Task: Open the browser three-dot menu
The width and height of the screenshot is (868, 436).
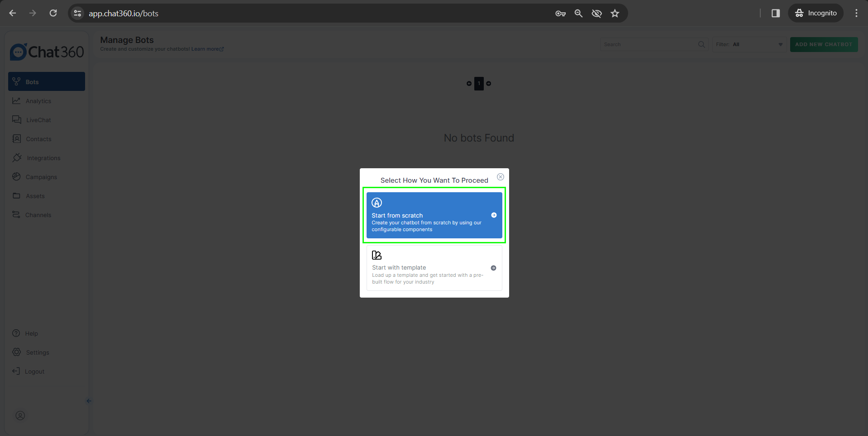Action: [x=856, y=13]
